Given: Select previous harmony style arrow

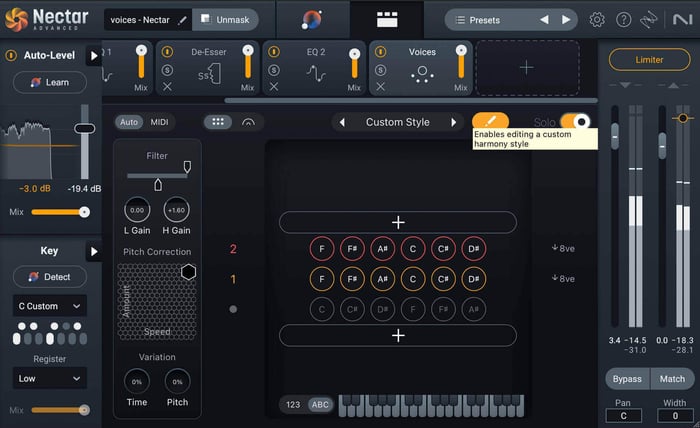Looking at the screenshot, I should pyautogui.click(x=342, y=122).
